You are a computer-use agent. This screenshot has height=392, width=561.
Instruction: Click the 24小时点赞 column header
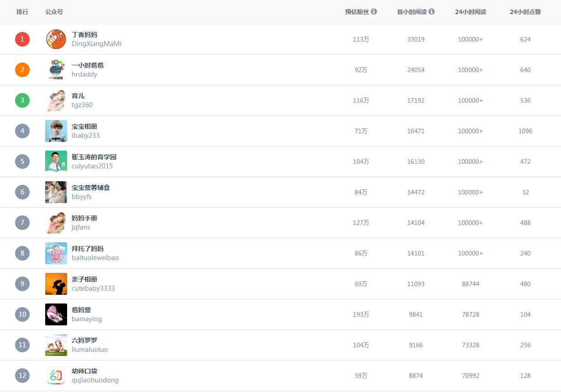pyautogui.click(x=525, y=12)
